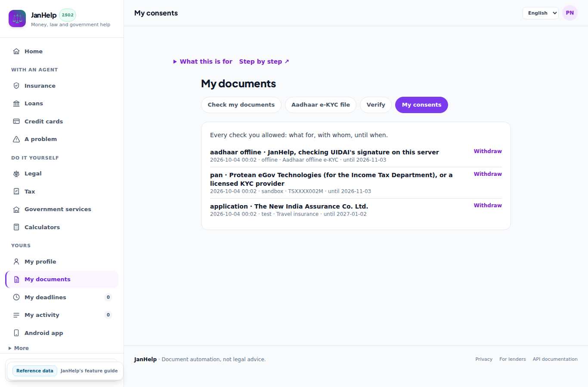Click the Android app phone icon
The image size is (588, 387).
[x=16, y=333]
